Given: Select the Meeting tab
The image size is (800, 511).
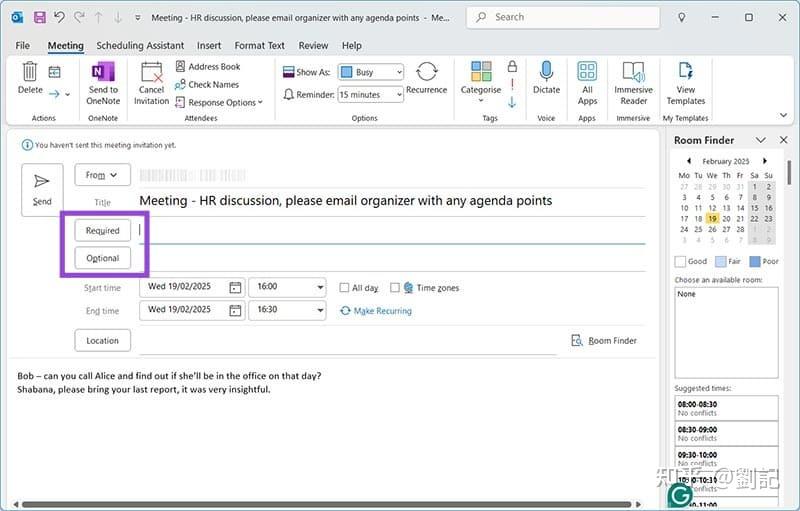Looking at the screenshot, I should click(x=65, y=45).
